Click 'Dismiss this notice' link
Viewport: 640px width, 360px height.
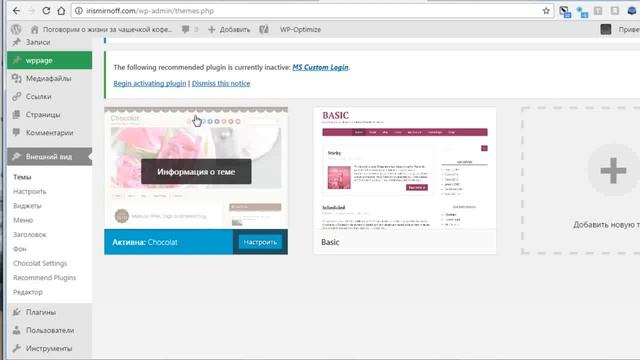click(x=221, y=83)
